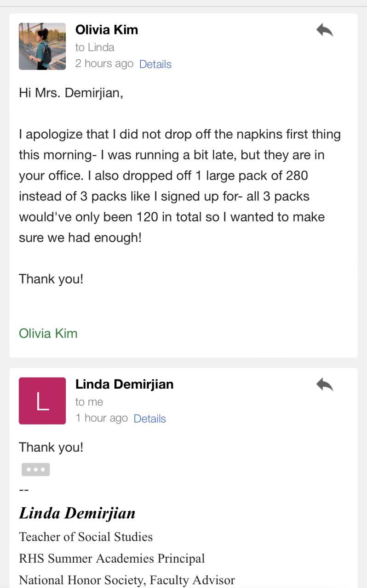Click the '1 hour ago' timestamp
Screen dimensions: 367x588
click(101, 418)
